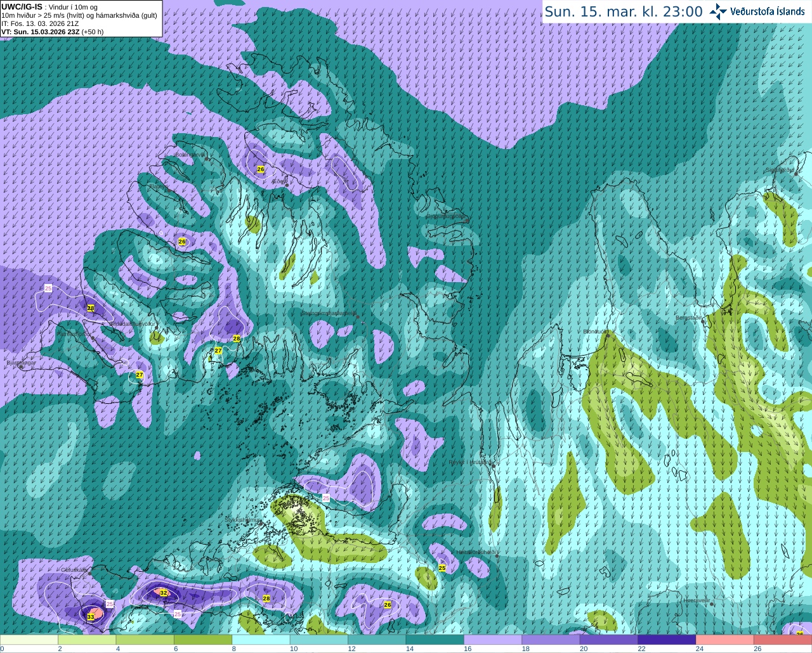
Task: Click the yellow gust marker showing 33
Action: pyautogui.click(x=91, y=616)
